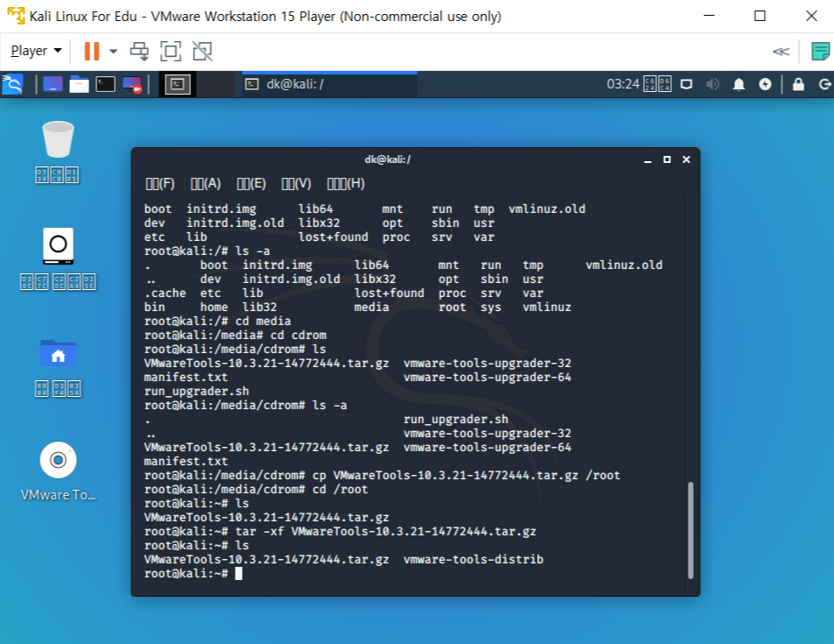Open the terminal Edit (E) menu

(251, 183)
